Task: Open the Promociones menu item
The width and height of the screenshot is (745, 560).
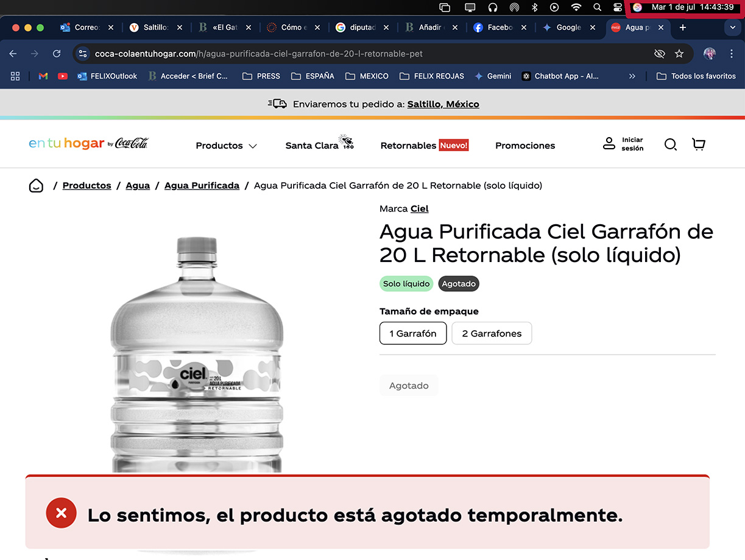Action: tap(524, 146)
